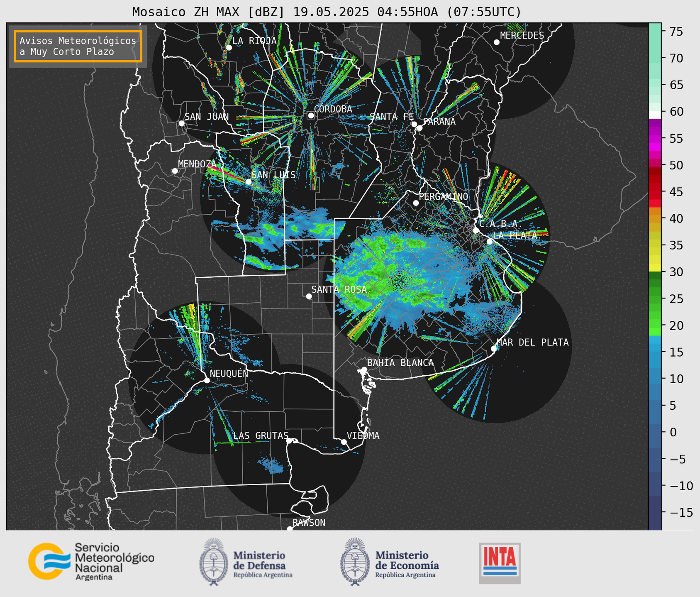Click the SANTA ROSA label on map
Screen dimensions: 700x597
click(339, 289)
